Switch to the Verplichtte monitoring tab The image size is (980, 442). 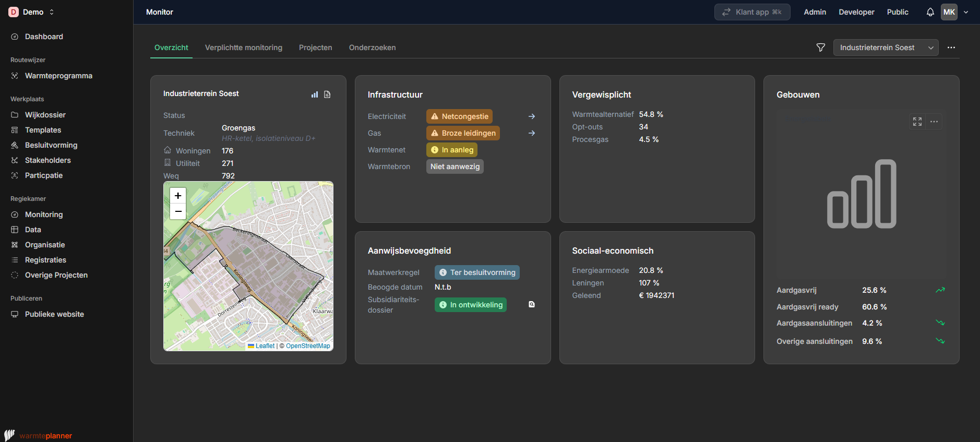(x=243, y=47)
